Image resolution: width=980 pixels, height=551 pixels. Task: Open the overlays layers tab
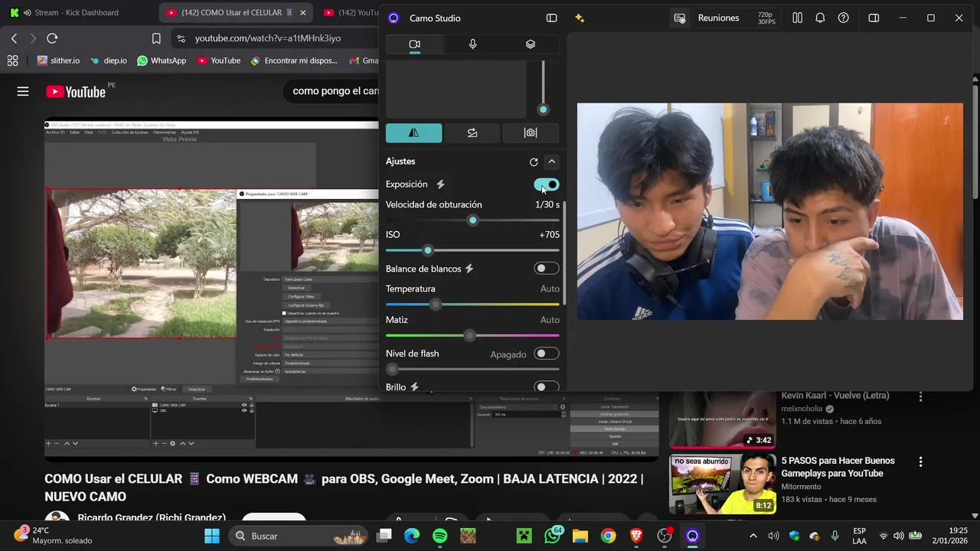pyautogui.click(x=531, y=44)
